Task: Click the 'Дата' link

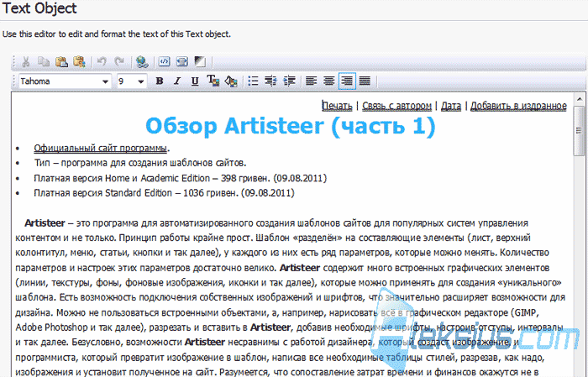Action: click(451, 106)
